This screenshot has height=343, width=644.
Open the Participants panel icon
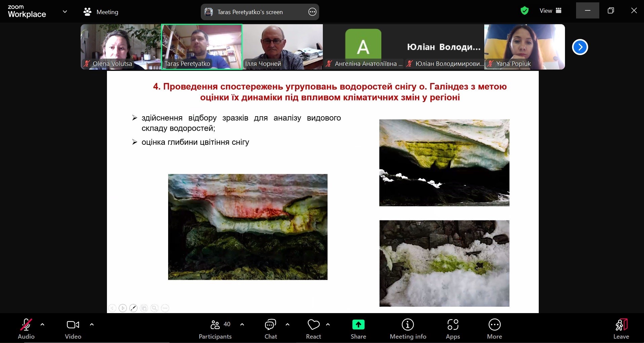pos(215,325)
